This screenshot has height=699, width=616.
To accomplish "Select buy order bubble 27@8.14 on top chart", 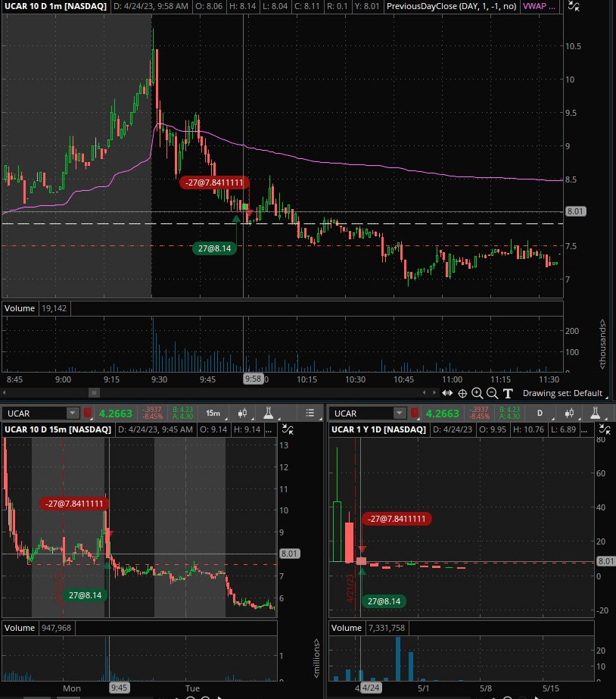I will pyautogui.click(x=215, y=248).
